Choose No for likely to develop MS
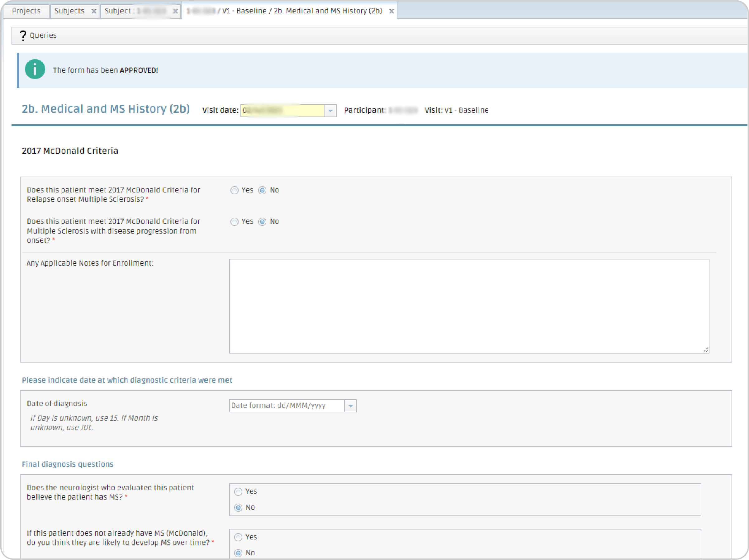 pos(238,553)
